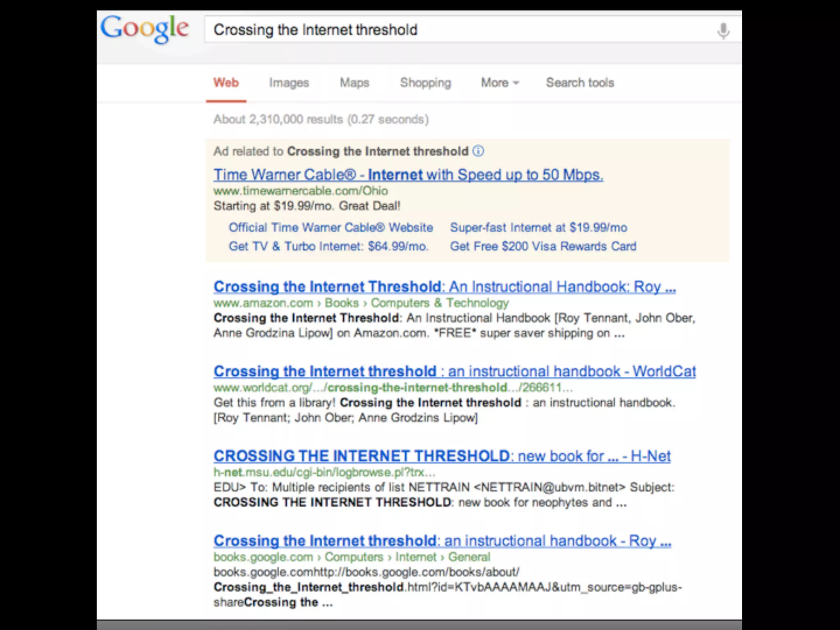Viewport: 840px width, 630px height.
Task: Switch to the Maps tab
Action: pyautogui.click(x=354, y=83)
